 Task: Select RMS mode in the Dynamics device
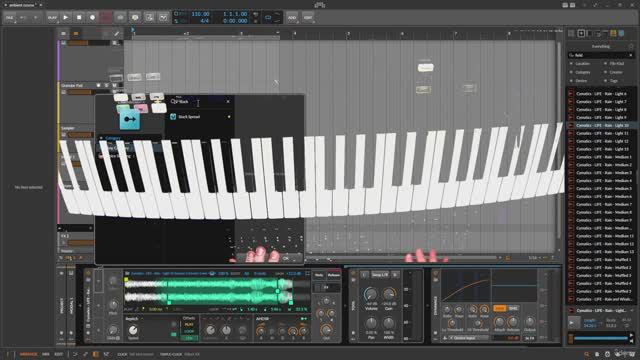tap(513, 309)
